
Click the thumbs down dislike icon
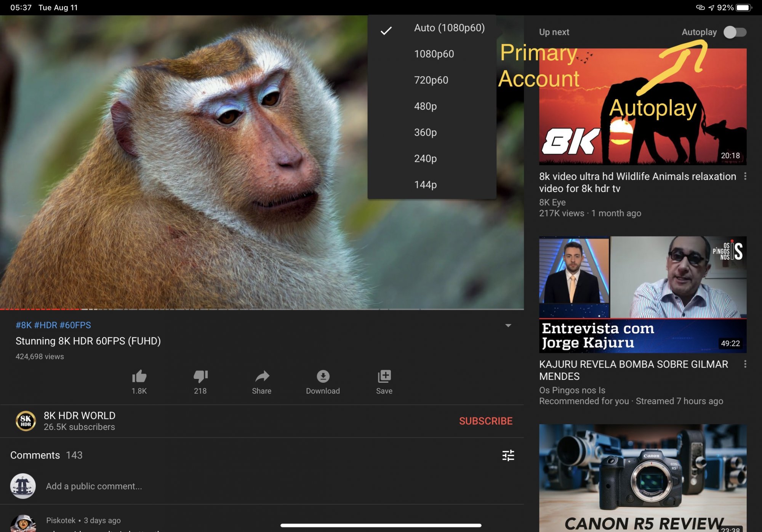[200, 376]
